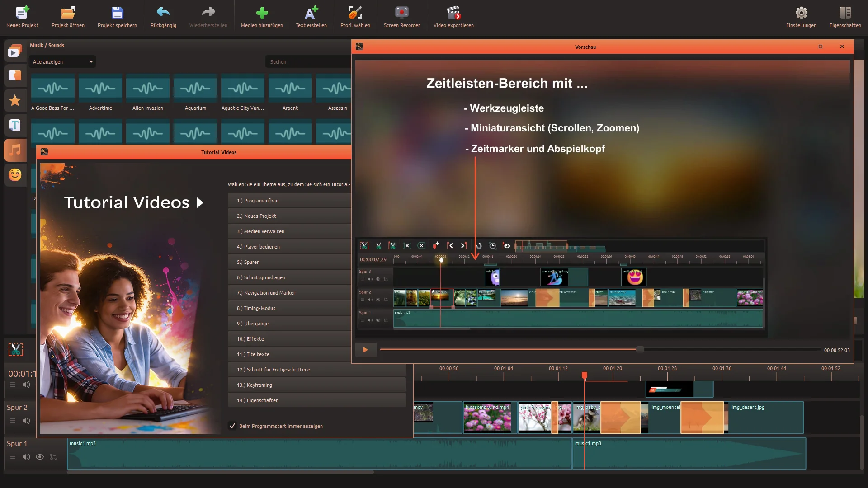Image resolution: width=868 pixels, height=488 pixels.
Task: Select the blossoms wind.mp4 clip
Action: tap(490, 418)
